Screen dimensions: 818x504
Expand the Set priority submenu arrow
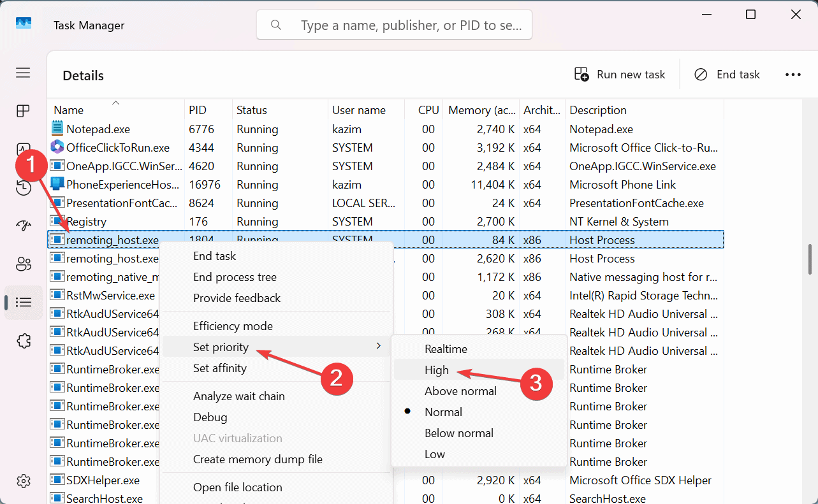378,346
